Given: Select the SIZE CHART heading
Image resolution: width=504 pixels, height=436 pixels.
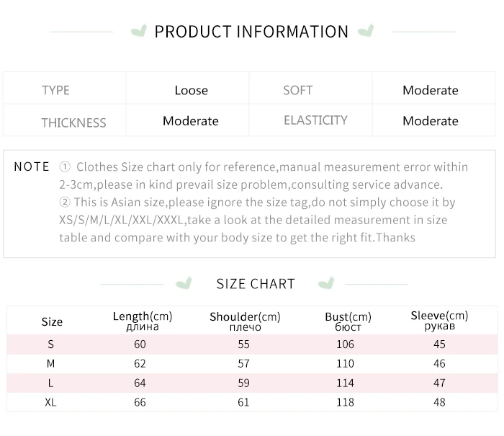Looking at the screenshot, I should pos(256,283).
